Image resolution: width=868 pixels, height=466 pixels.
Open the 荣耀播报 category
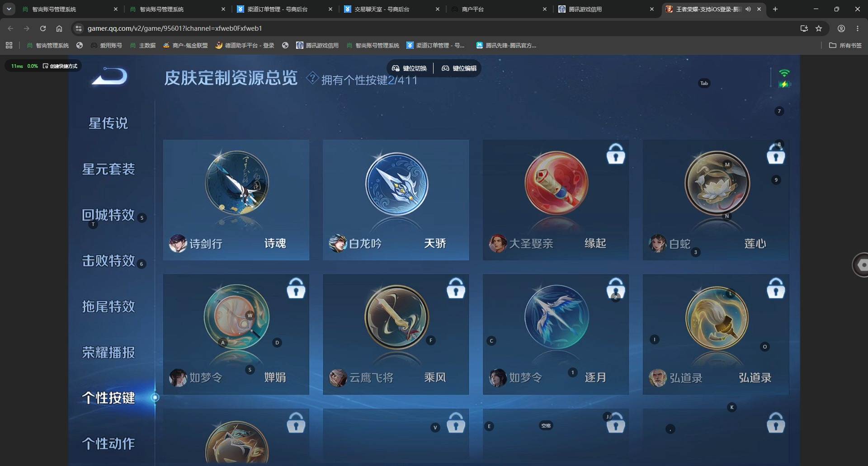click(108, 353)
